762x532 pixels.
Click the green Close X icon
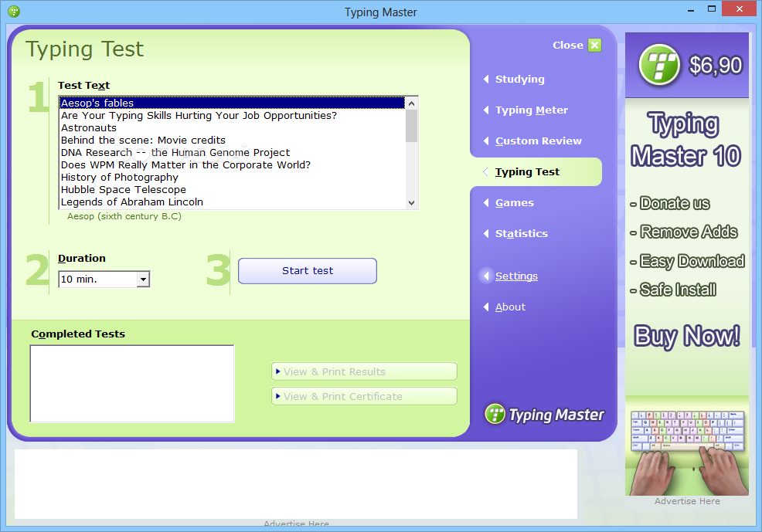click(594, 45)
